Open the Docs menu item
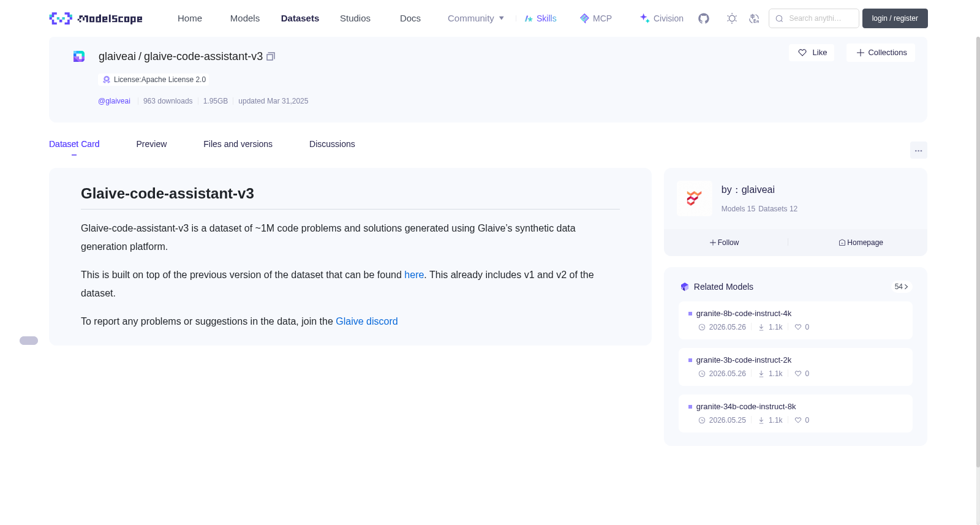 pyautogui.click(x=410, y=18)
